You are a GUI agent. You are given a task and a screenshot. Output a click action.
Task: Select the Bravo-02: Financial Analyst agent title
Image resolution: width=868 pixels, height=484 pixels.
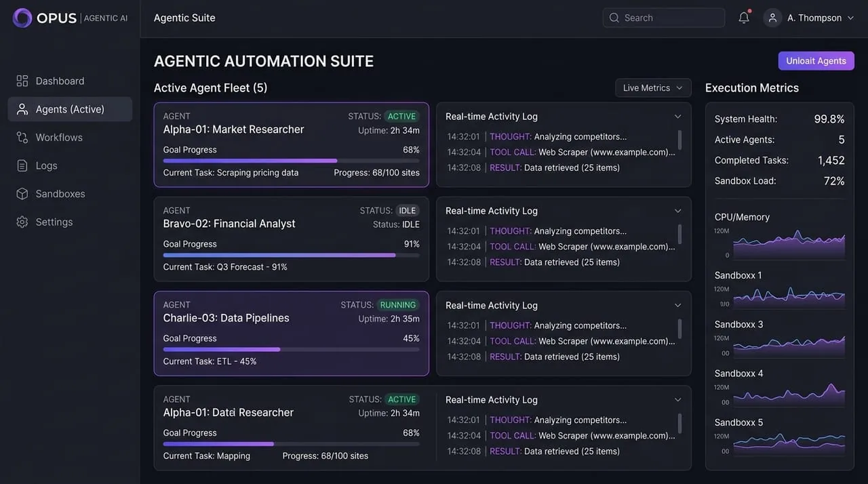(229, 224)
